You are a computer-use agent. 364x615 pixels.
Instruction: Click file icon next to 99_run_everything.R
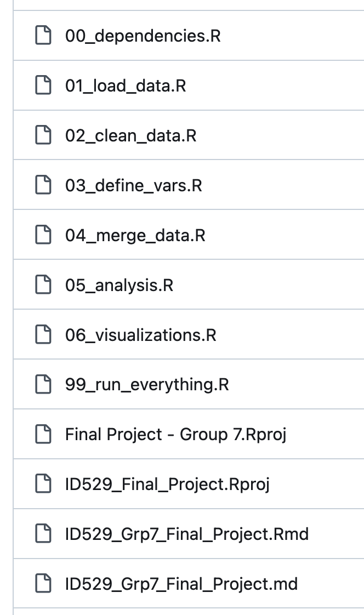[43, 385]
